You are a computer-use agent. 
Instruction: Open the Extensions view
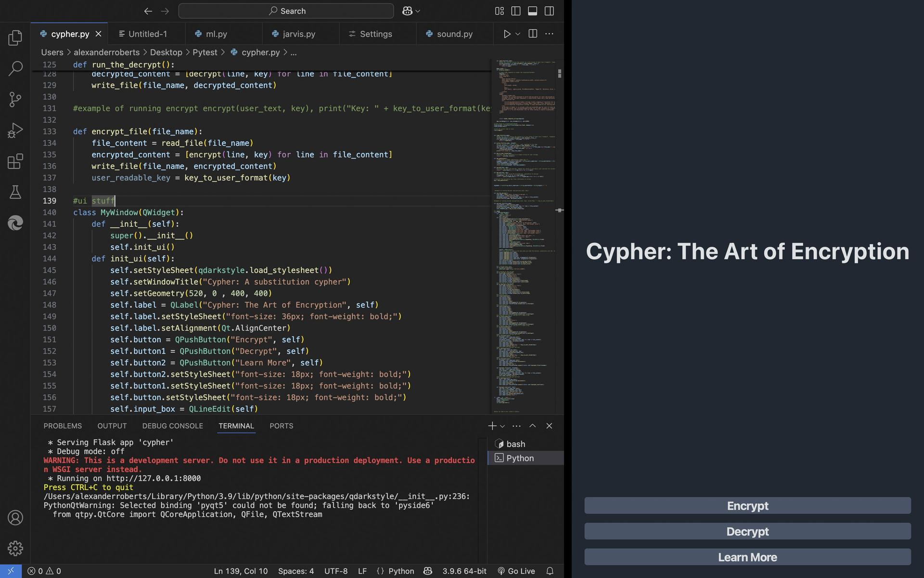[15, 161]
